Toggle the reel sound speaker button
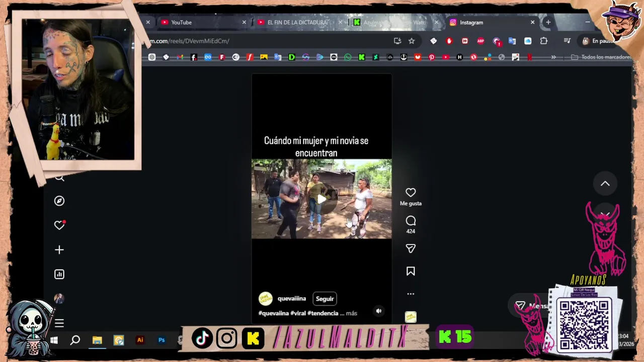The height and width of the screenshot is (362, 644). (379, 311)
